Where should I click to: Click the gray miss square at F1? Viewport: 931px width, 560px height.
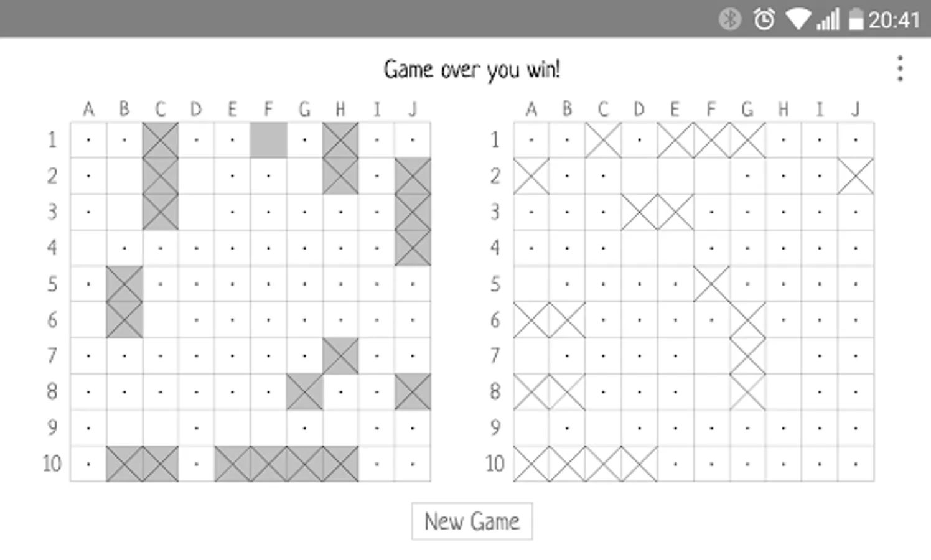[268, 140]
